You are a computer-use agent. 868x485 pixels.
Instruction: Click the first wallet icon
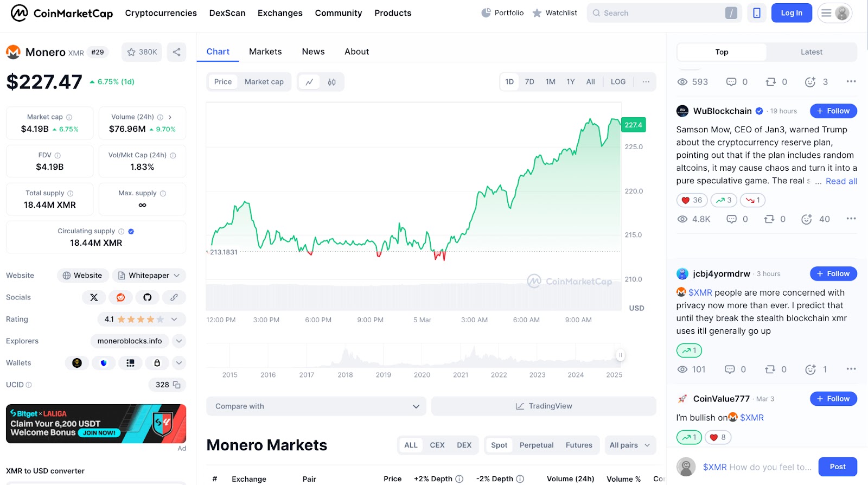[x=77, y=363]
